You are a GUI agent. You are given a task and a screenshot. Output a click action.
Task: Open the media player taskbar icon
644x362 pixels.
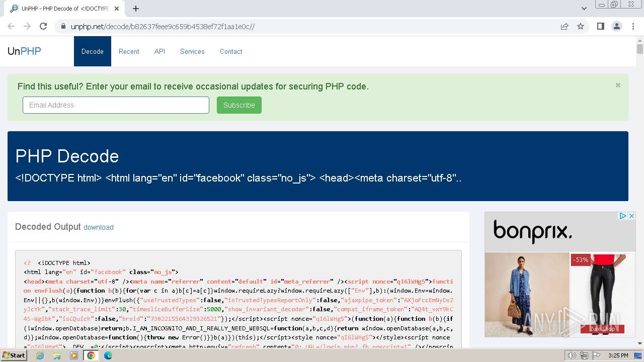[x=74, y=355]
